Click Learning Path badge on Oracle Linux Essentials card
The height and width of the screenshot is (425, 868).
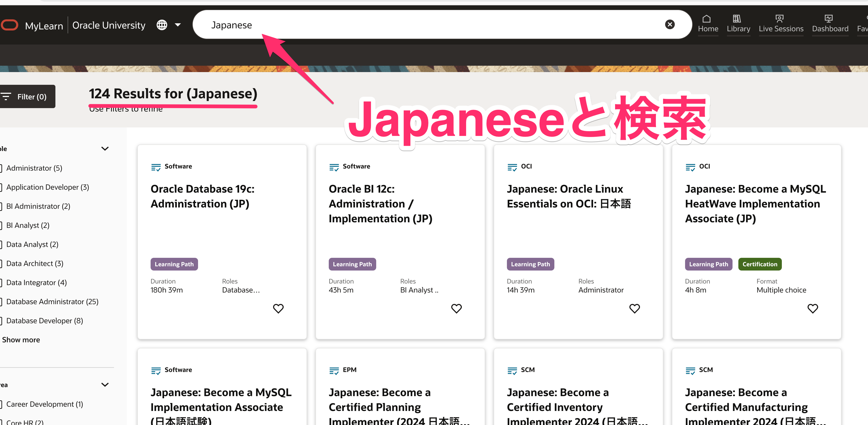coord(530,264)
